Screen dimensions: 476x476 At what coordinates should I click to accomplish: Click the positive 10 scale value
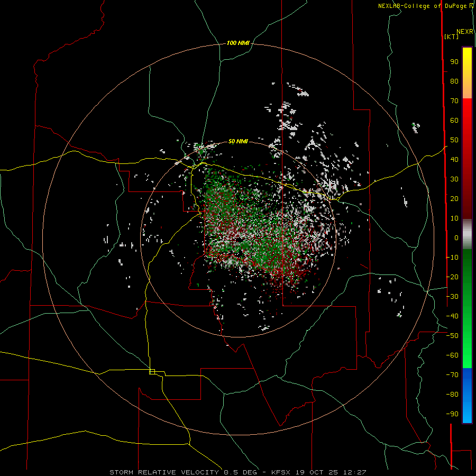pos(454,218)
